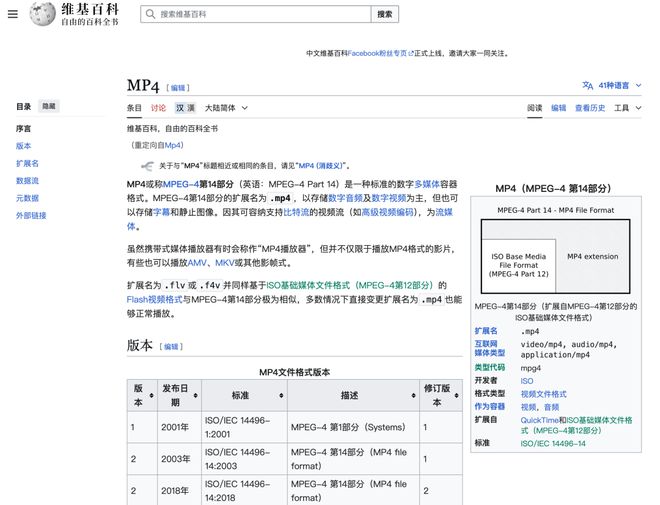This screenshot has width=660, height=505.
Task: Click table cell MPEG-4 第1部分 (Systems)
Action: (x=354, y=427)
